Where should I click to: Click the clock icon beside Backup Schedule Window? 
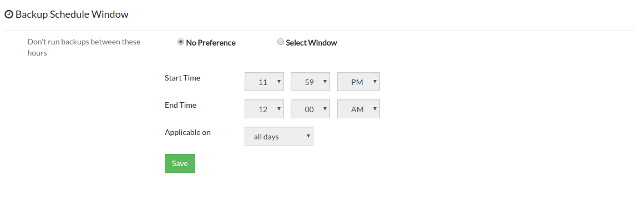pos(9,15)
